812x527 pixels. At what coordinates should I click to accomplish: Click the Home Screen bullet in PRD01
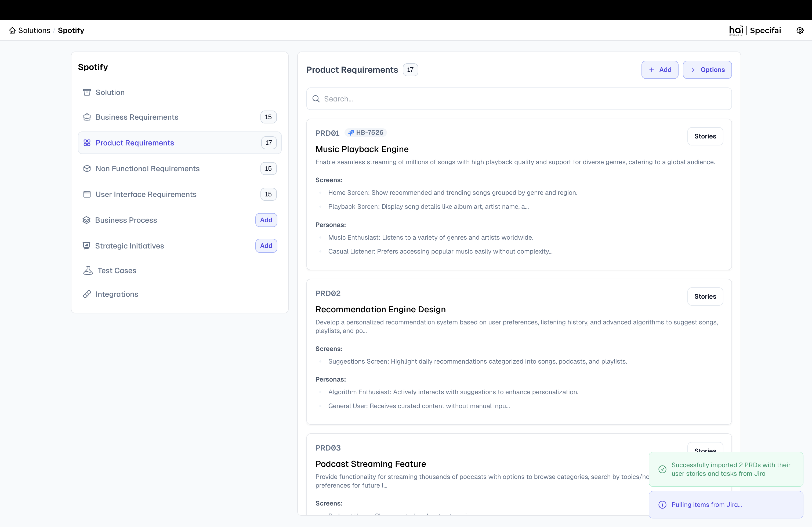pos(453,193)
